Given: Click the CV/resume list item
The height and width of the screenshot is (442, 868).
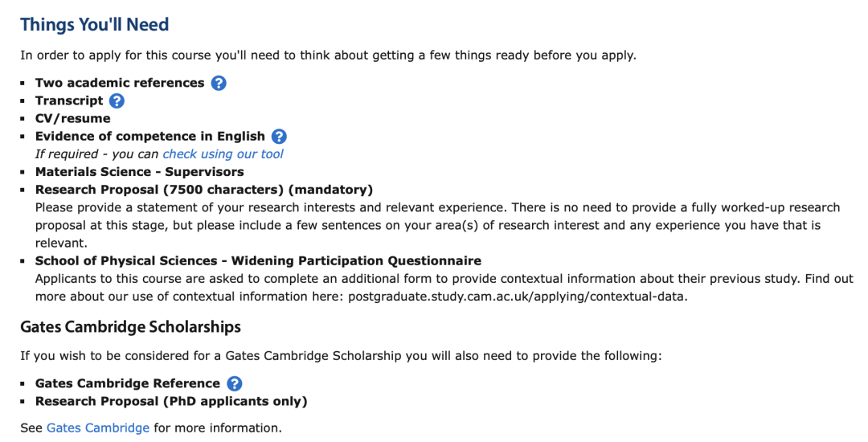Looking at the screenshot, I should click(73, 118).
